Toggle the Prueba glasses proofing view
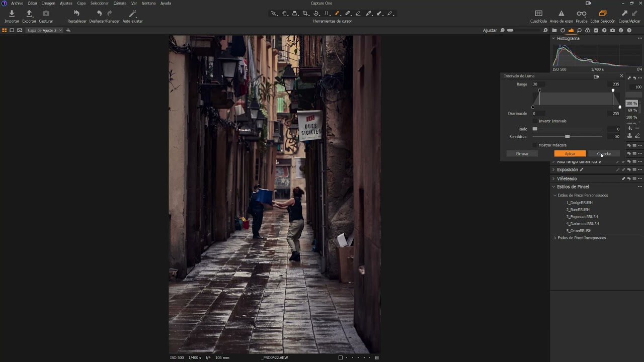Image resolution: width=644 pixels, height=362 pixels. [581, 14]
